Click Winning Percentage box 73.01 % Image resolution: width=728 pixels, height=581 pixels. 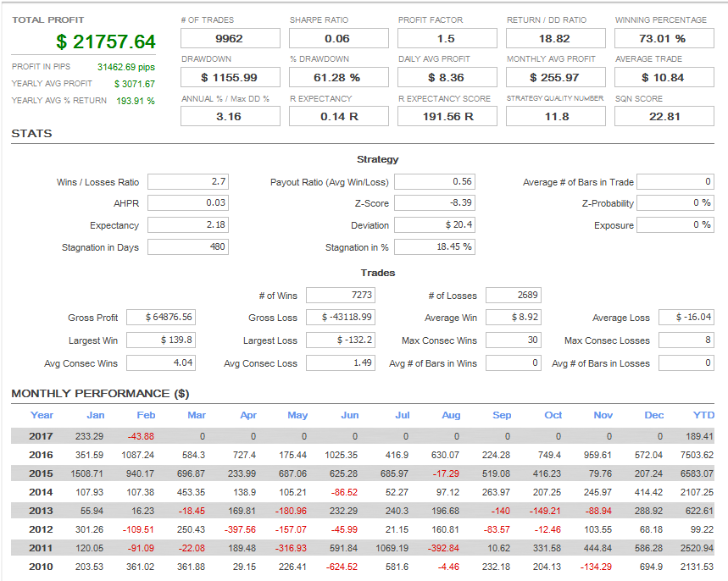pyautogui.click(x=664, y=38)
